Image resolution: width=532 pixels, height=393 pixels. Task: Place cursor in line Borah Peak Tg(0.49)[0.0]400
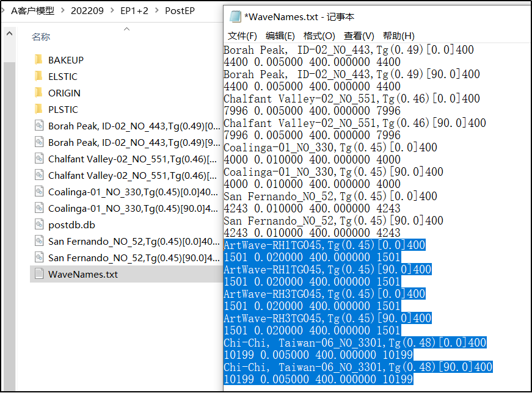[348, 50]
